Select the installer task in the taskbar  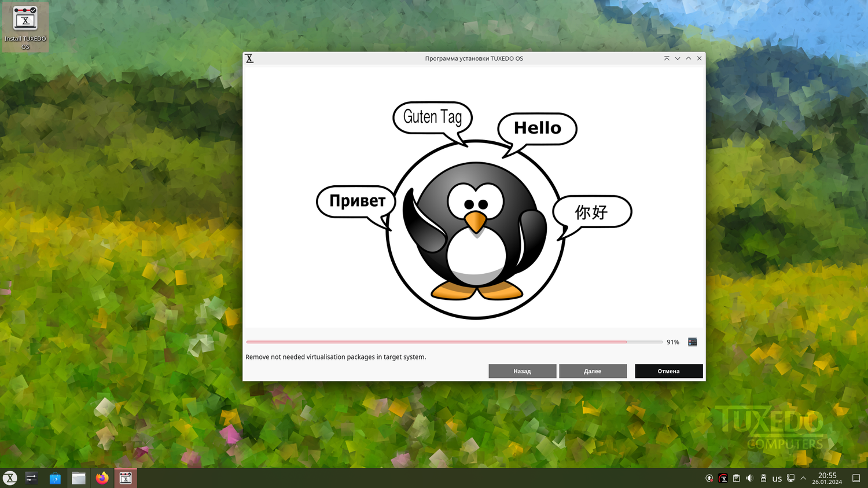126,478
